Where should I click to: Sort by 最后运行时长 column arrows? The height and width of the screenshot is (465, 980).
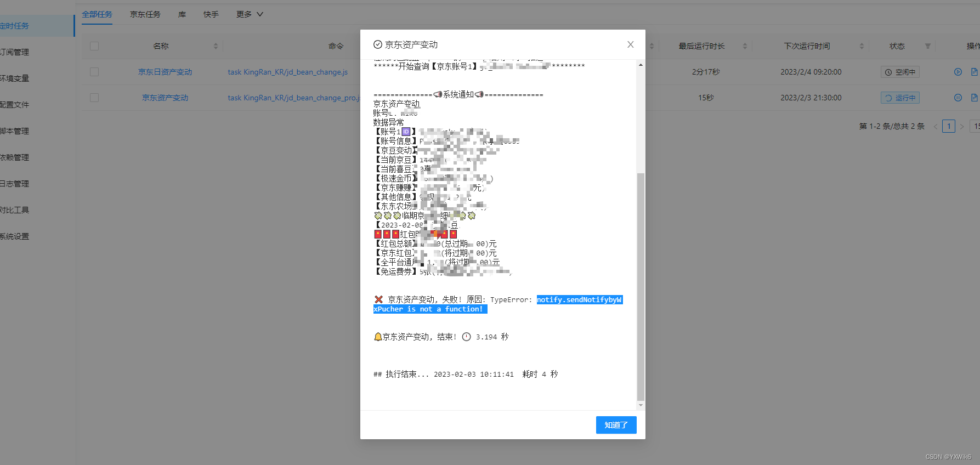click(x=745, y=46)
